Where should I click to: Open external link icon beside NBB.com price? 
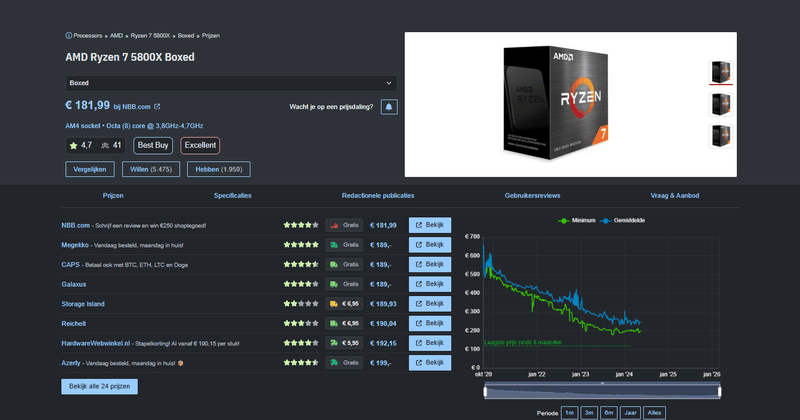click(157, 107)
